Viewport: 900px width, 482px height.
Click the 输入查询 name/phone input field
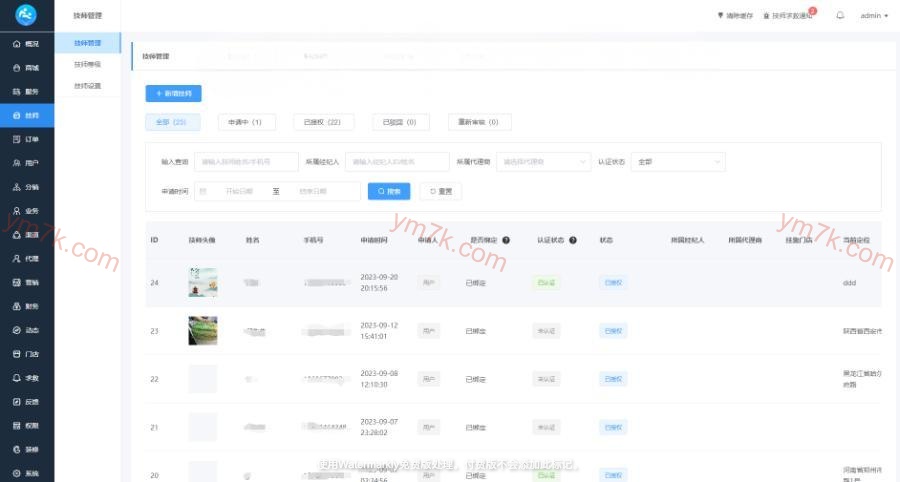246,161
